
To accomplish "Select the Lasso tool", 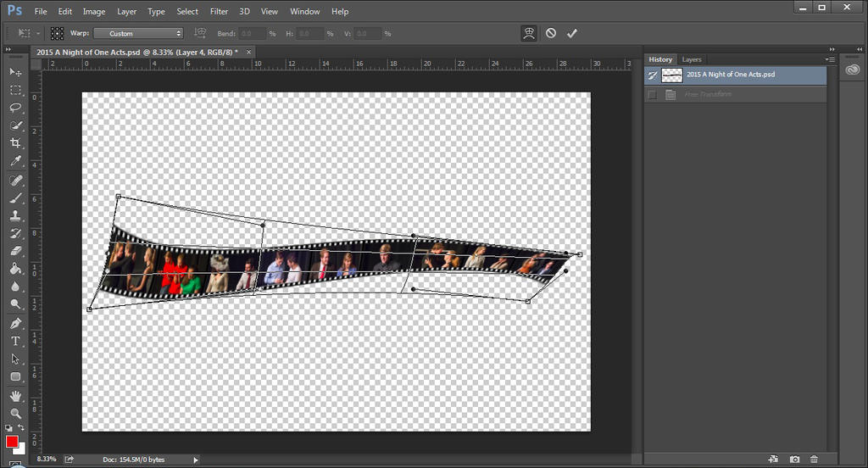I will coord(15,108).
